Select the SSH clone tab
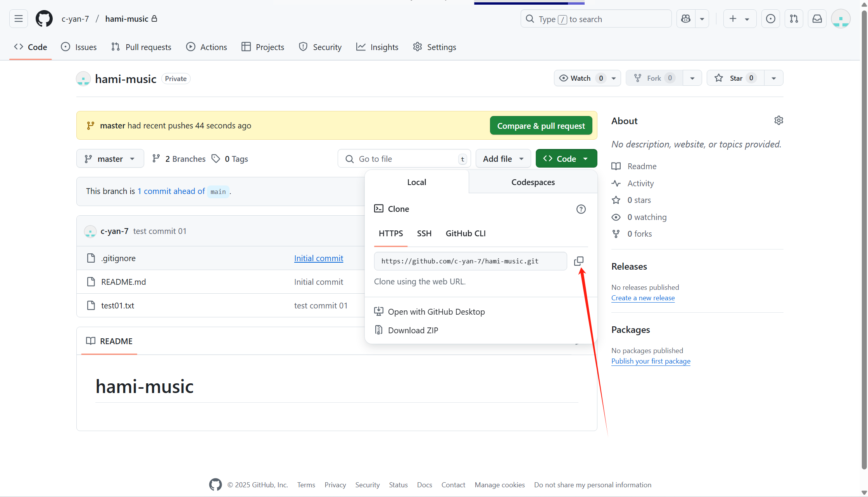 click(x=424, y=233)
